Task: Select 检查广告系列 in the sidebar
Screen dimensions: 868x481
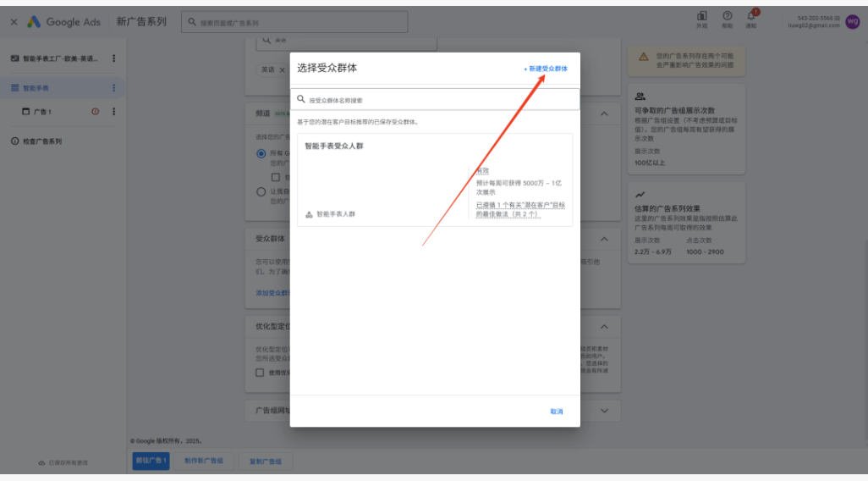Action: pos(36,141)
